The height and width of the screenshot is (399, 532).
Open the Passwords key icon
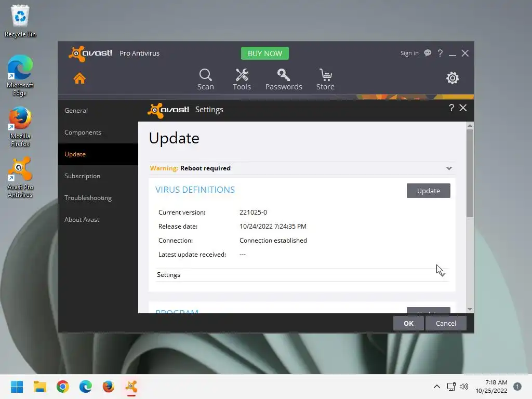coord(284,79)
